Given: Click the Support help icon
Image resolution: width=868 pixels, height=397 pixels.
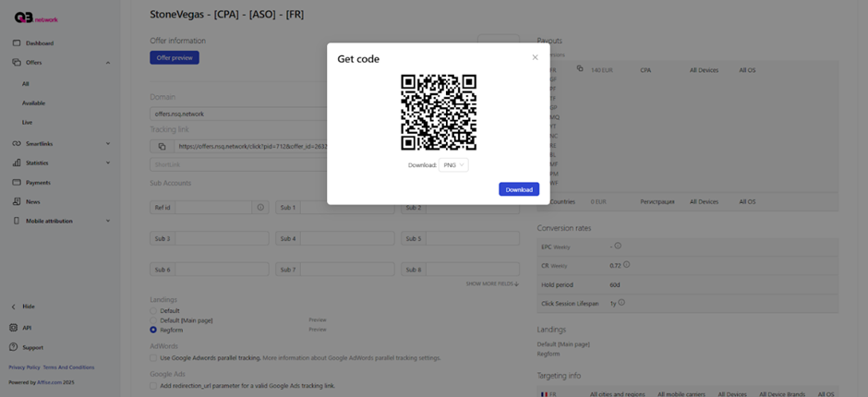Looking at the screenshot, I should pos(14,347).
